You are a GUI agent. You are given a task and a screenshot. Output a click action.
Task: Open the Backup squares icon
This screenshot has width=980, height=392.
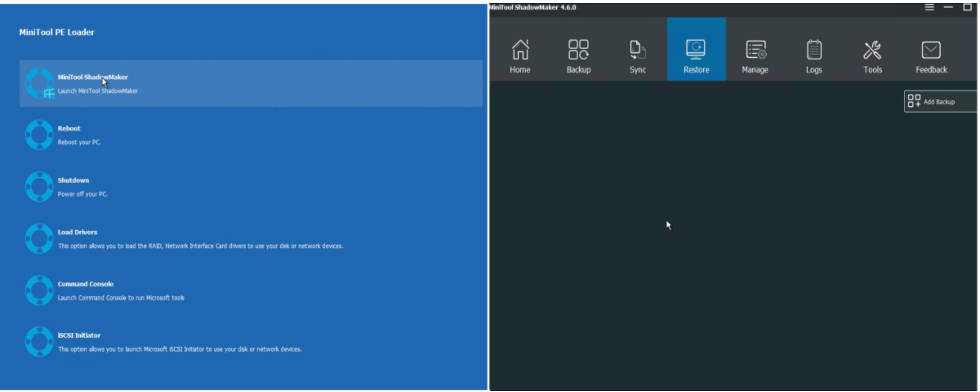(578, 50)
